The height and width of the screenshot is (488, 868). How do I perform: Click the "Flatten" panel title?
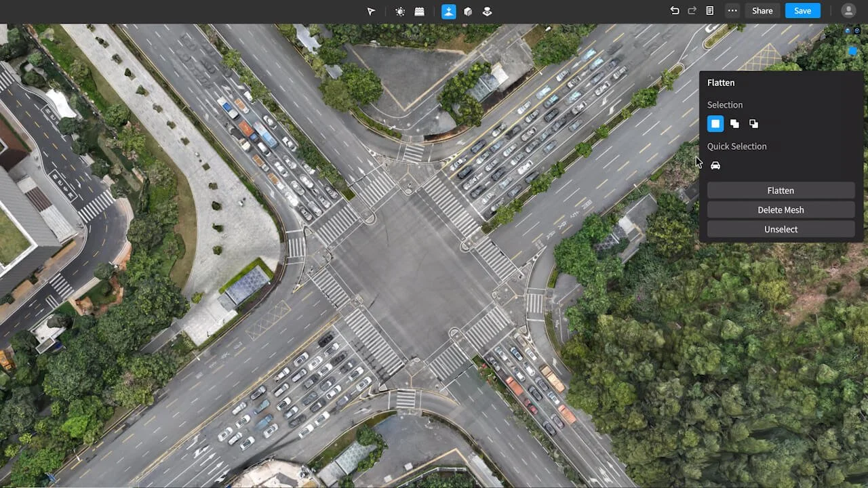pos(721,83)
